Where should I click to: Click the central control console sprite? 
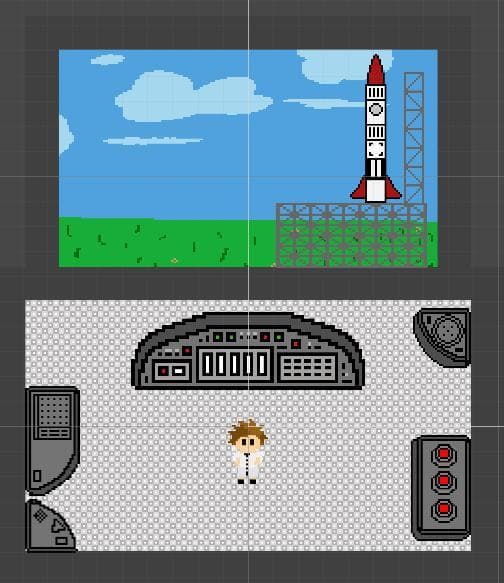click(x=248, y=351)
